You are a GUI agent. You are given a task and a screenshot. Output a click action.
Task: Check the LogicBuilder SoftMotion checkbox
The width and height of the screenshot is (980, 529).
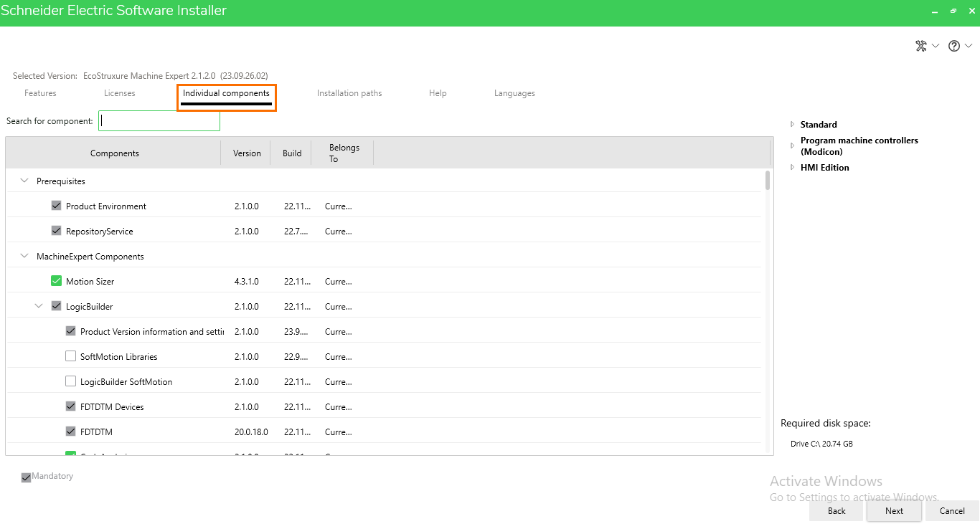[x=71, y=381]
